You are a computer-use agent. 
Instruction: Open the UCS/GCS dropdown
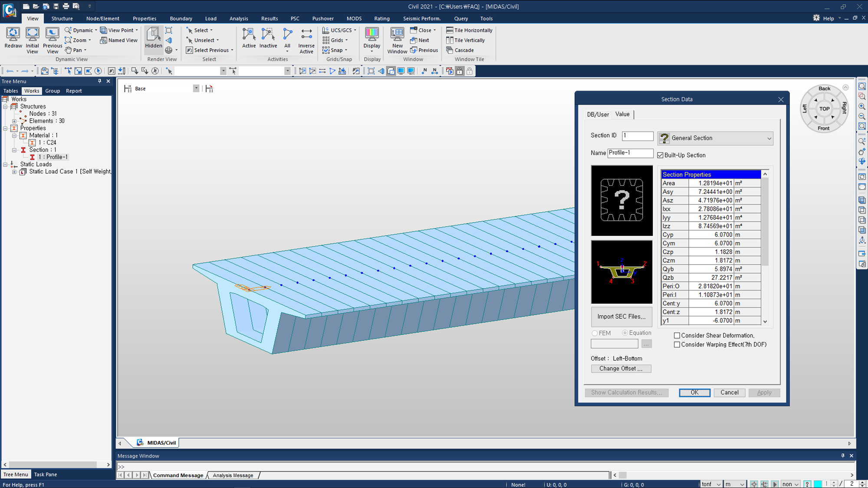[355, 30]
